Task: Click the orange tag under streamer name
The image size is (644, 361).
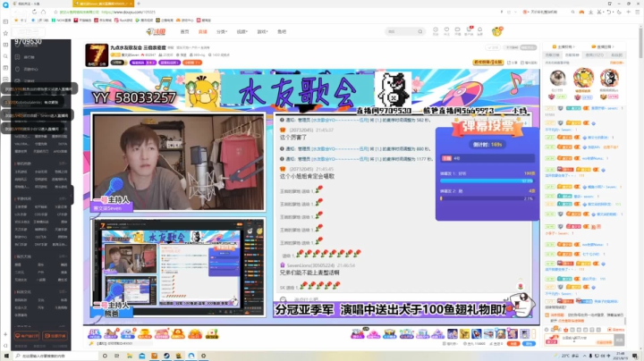Action: (192, 63)
